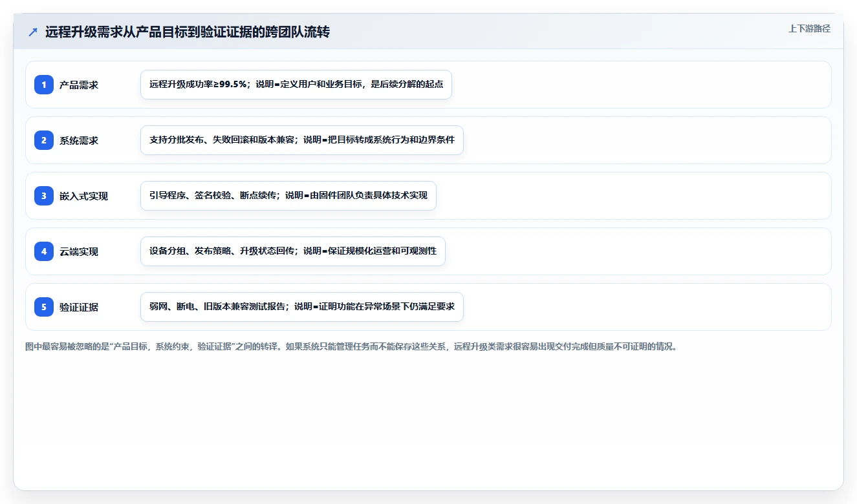
Task: Click the number 2 step badge
Action: (44, 140)
